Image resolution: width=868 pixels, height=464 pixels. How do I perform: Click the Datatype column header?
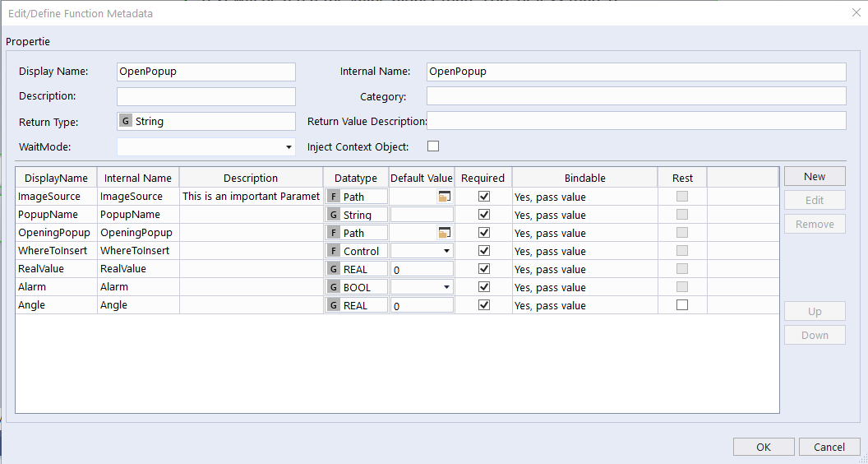tap(356, 178)
